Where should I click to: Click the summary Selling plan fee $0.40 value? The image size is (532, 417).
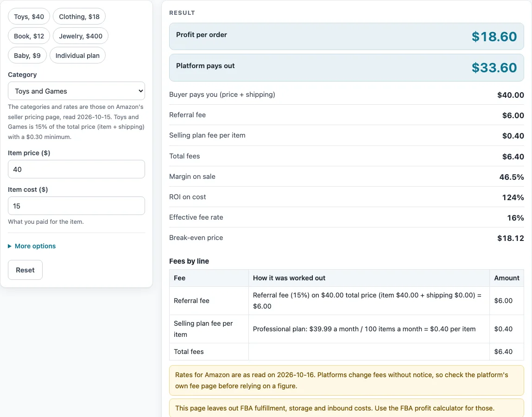coord(513,136)
